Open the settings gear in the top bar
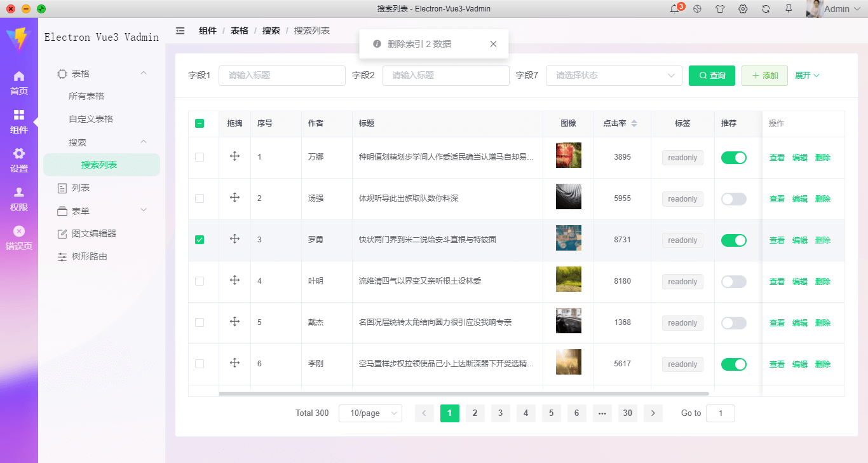Viewport: 868px width, 463px height. coord(742,9)
